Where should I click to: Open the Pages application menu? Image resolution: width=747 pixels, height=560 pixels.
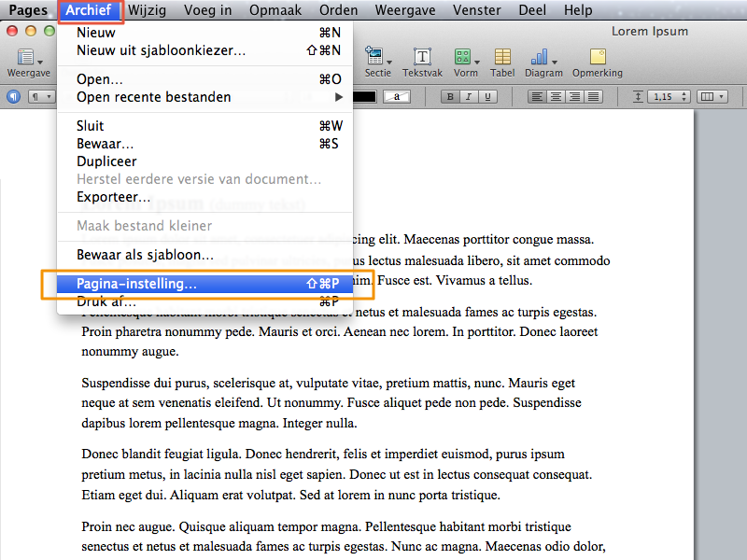(x=28, y=10)
